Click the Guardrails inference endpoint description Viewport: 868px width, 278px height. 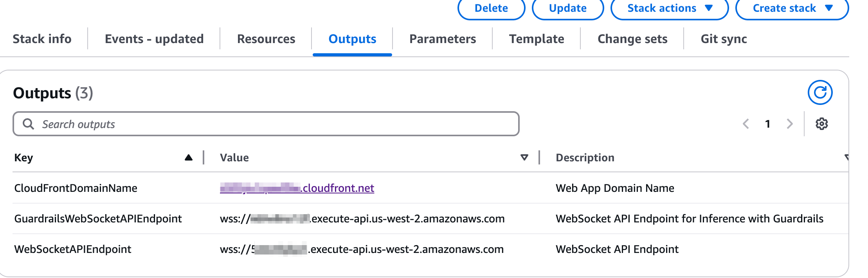tap(690, 218)
